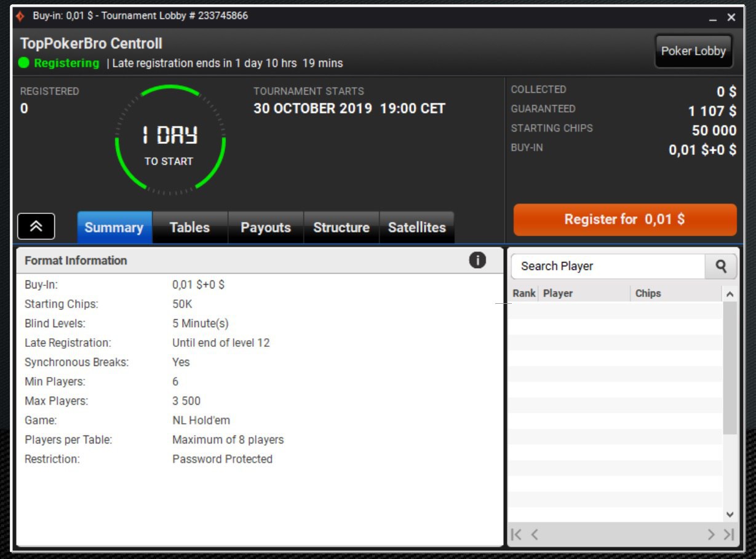Show the Satellites tab

click(416, 228)
